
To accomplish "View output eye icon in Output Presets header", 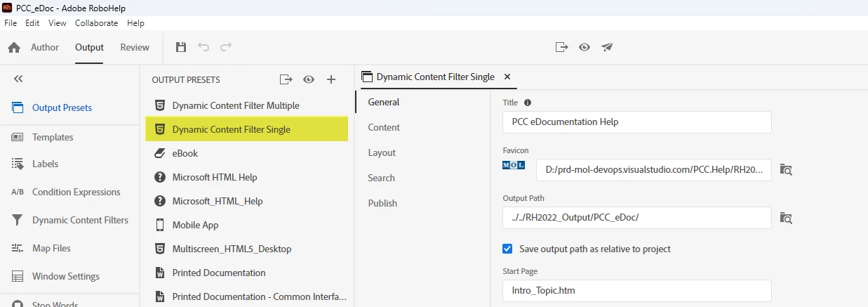I will point(309,79).
